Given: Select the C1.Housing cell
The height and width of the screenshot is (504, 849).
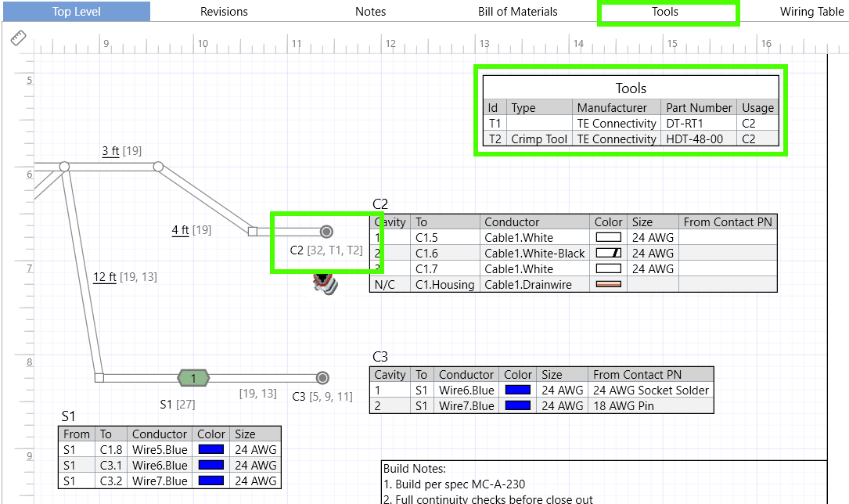Looking at the screenshot, I should pos(445,285).
